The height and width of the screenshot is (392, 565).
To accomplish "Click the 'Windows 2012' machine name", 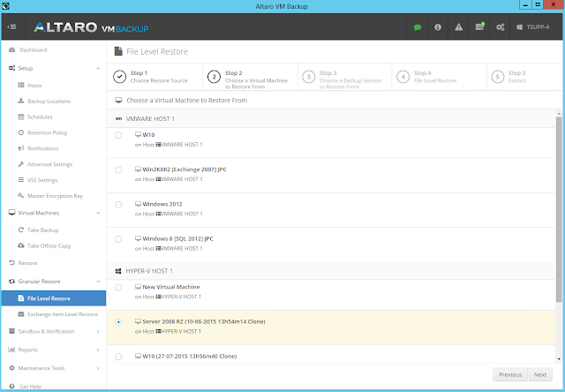I will click(x=162, y=204).
